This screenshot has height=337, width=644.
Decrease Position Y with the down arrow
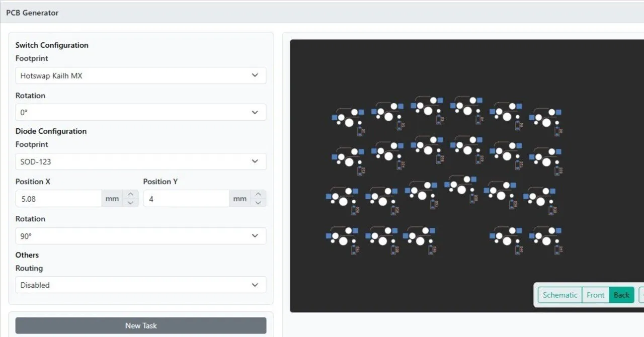tap(258, 203)
